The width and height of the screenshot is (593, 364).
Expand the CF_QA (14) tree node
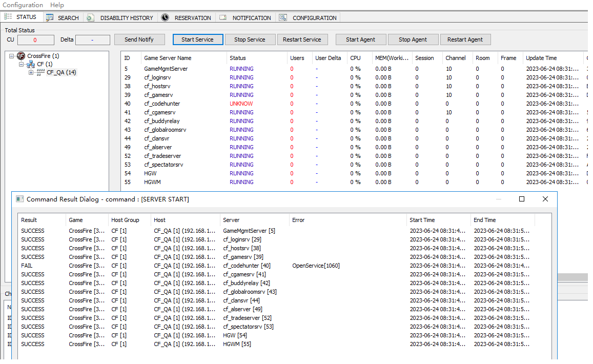[31, 73]
